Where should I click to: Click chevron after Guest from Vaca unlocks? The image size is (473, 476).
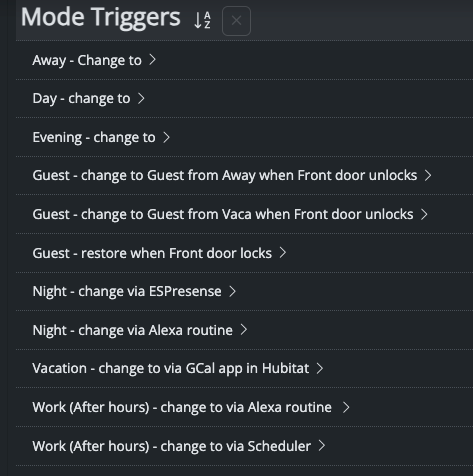point(424,214)
